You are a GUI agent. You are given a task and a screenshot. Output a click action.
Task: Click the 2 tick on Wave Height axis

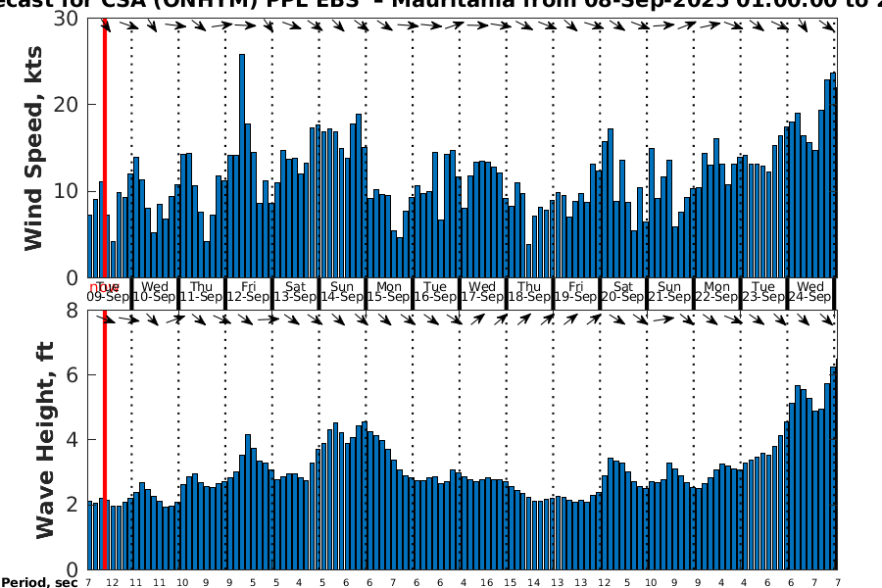point(73,504)
